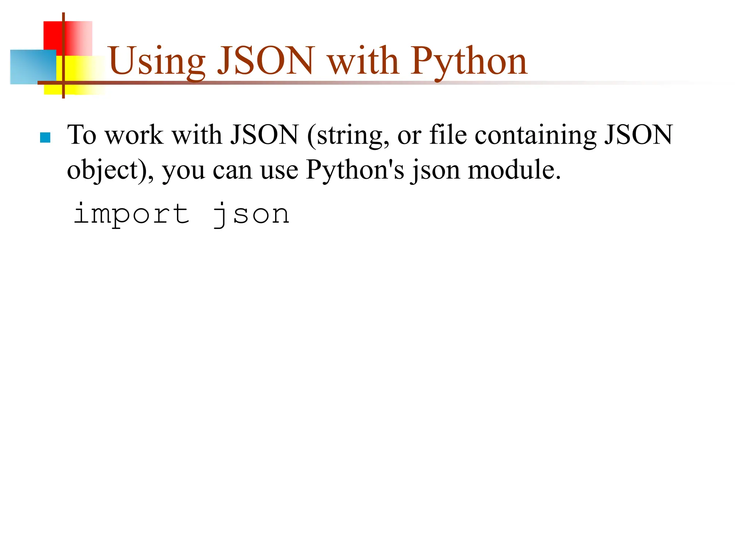
Task: Click the blue square bullet marker
Action: coord(45,137)
